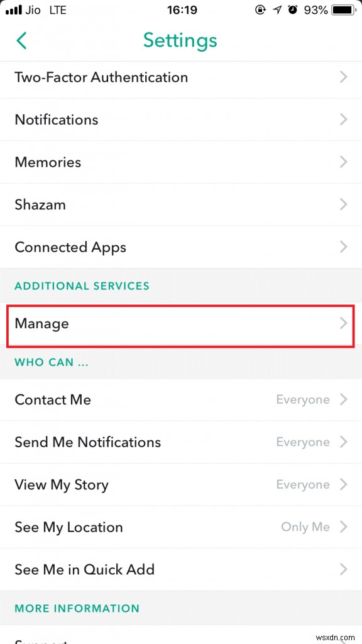Tap the alarm clock status icon
The image size is (362, 644).
click(x=294, y=10)
